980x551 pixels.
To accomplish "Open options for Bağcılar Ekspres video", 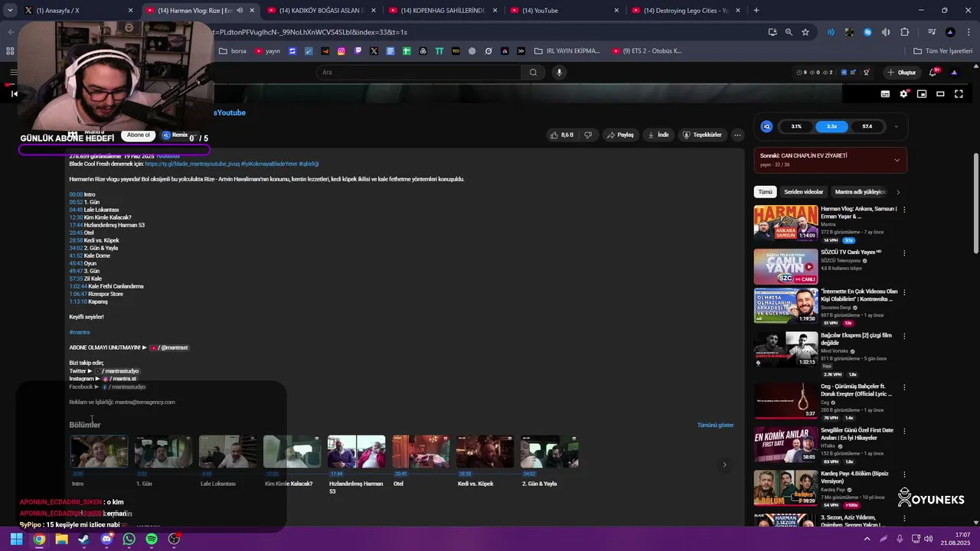I will tap(904, 336).
